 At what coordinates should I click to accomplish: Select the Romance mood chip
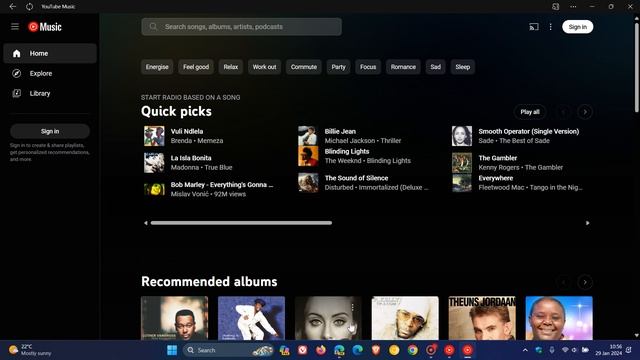[403, 67]
